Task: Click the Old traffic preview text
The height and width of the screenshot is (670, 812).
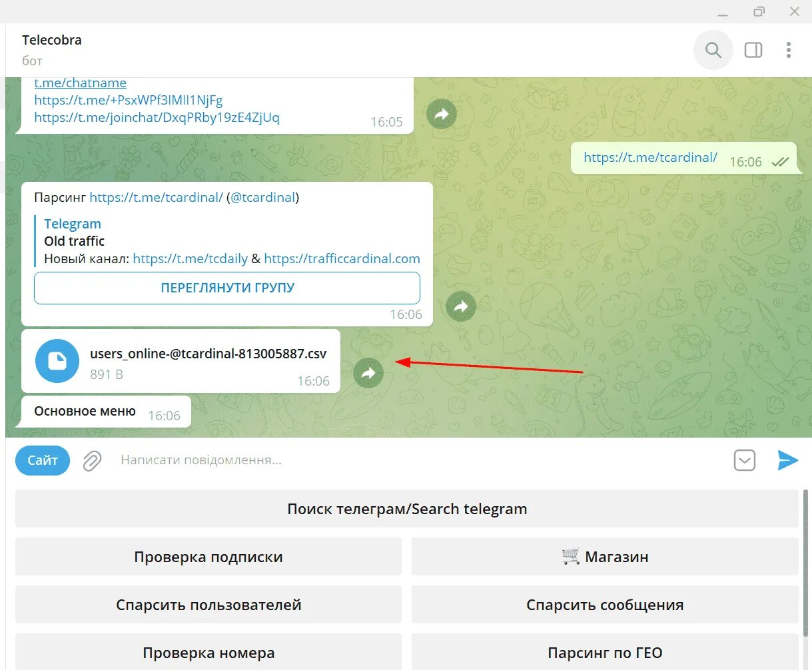Action: pos(74,241)
